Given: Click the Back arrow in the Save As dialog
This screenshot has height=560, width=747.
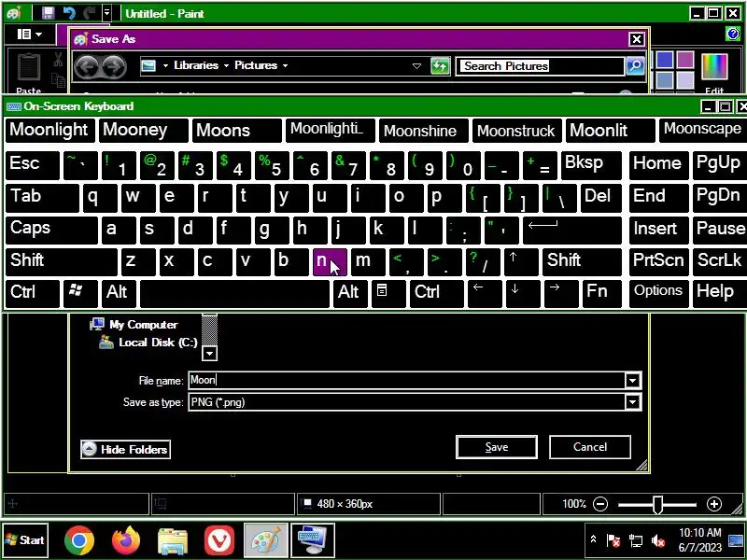Looking at the screenshot, I should click(86, 66).
